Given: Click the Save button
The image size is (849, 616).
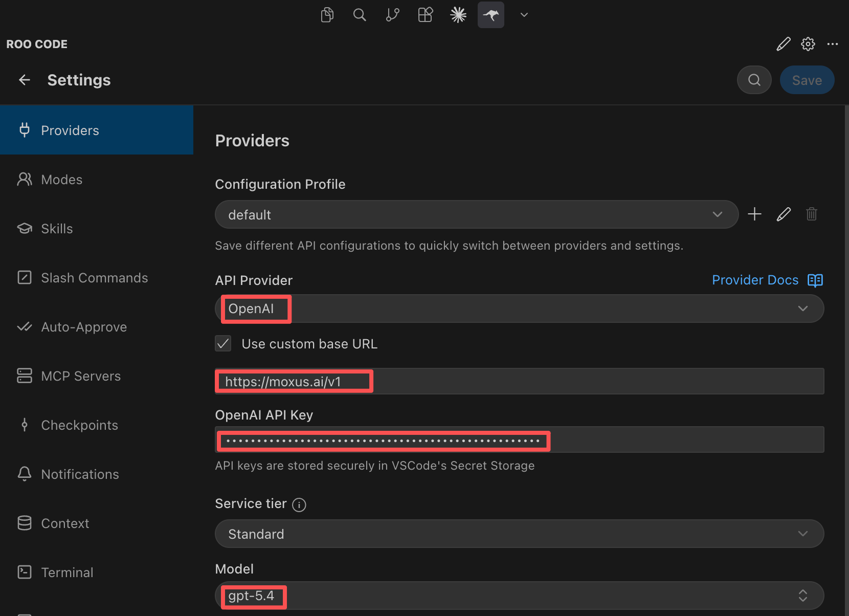Looking at the screenshot, I should coord(807,80).
